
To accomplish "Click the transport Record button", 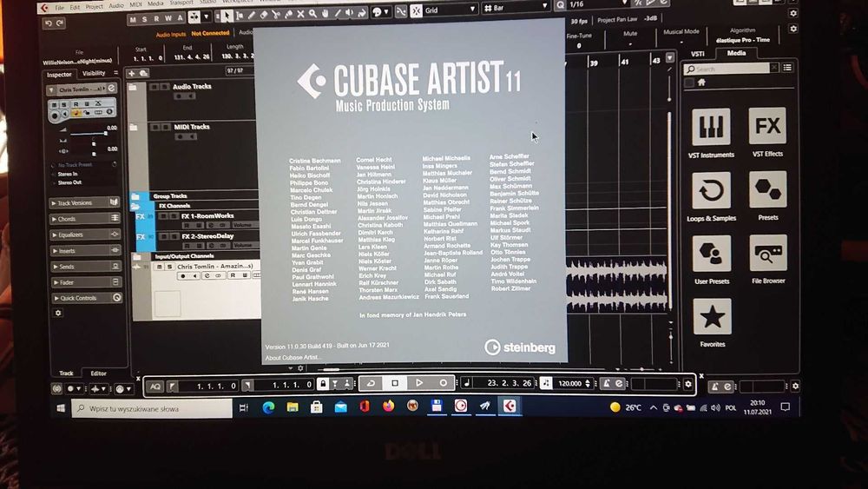I will coord(443,383).
